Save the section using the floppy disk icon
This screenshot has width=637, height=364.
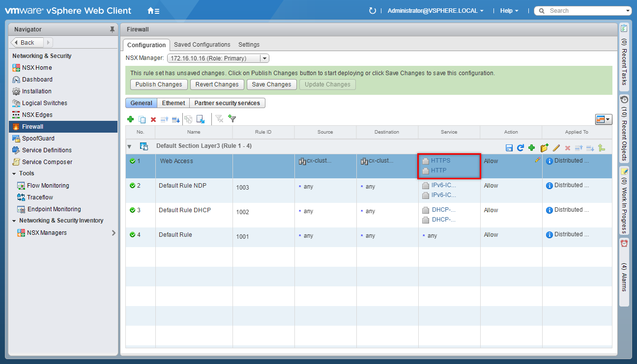point(509,148)
